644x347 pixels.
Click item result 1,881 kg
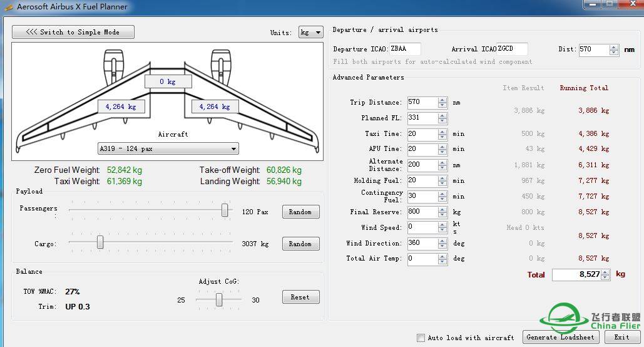click(529, 165)
